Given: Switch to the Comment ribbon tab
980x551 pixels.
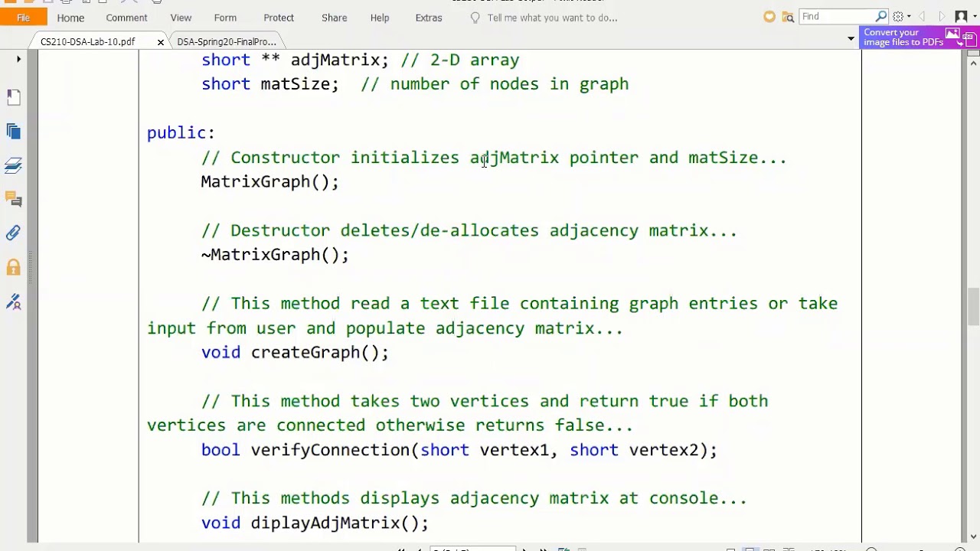Looking at the screenshot, I should (126, 18).
